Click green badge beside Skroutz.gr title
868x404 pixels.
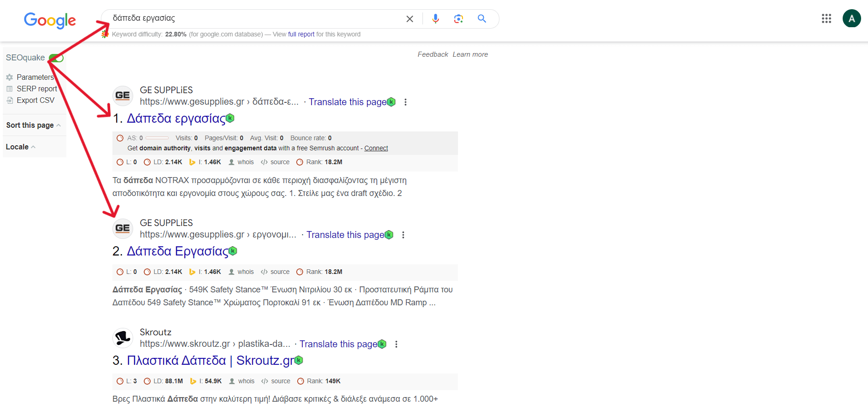[x=299, y=360]
